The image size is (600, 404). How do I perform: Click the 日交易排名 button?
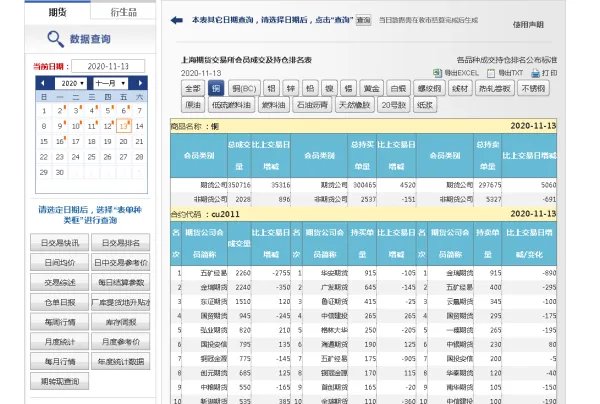click(121, 243)
